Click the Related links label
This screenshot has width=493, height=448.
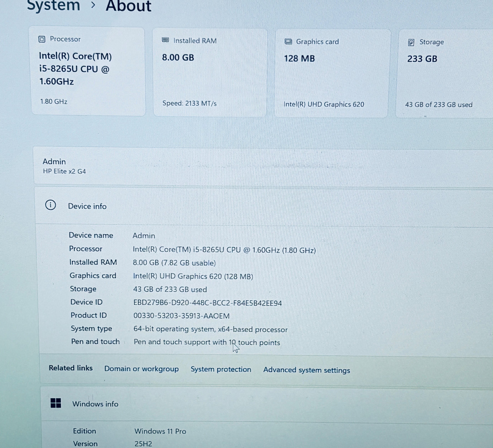coord(71,368)
